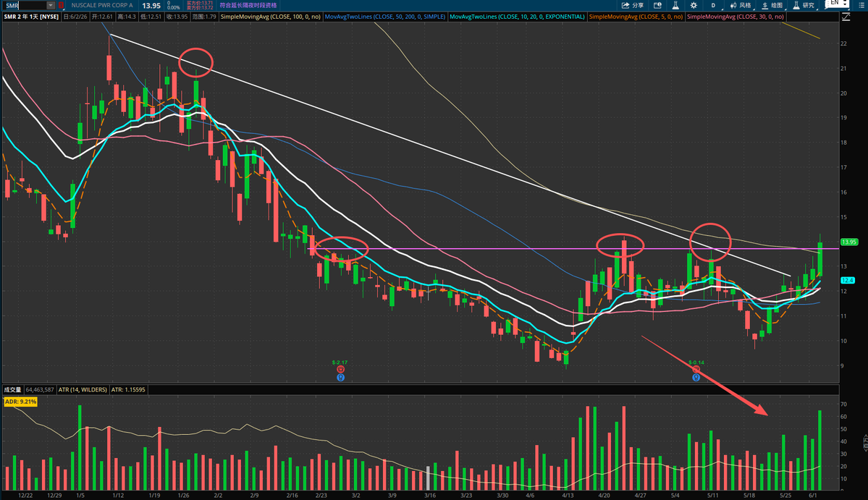This screenshot has height=500, width=868.
Task: Open chart settings gear icon
Action: click(694, 6)
